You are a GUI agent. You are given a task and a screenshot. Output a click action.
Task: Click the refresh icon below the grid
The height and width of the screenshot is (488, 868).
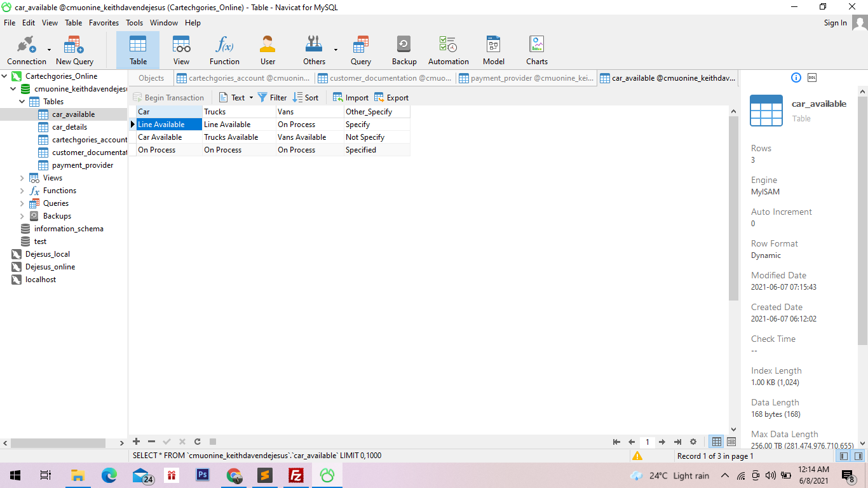coord(198,442)
